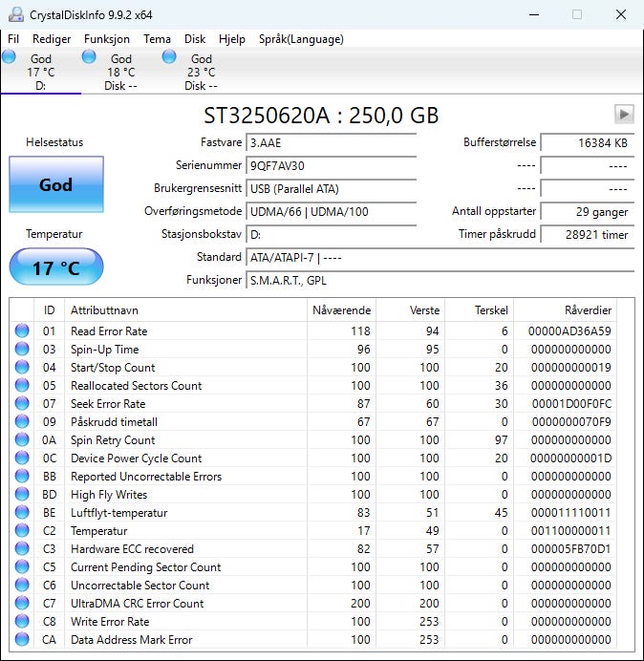Click raw value 000000000019

(x=570, y=367)
